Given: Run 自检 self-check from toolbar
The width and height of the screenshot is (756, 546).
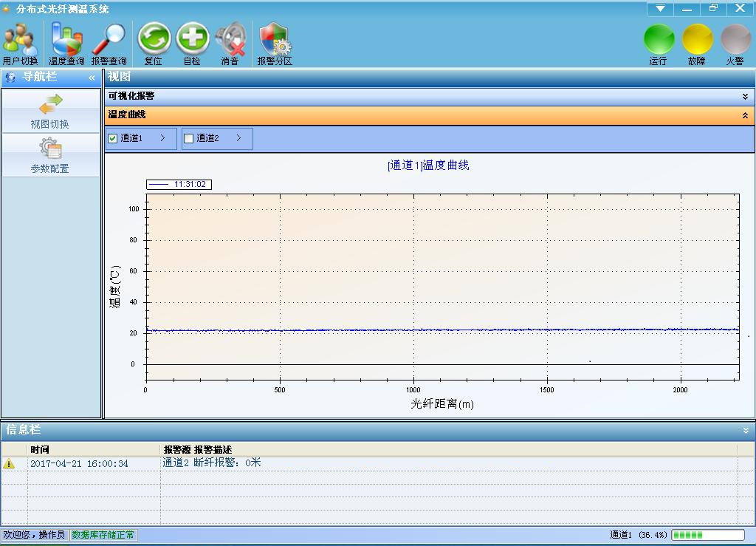Looking at the screenshot, I should point(192,41).
